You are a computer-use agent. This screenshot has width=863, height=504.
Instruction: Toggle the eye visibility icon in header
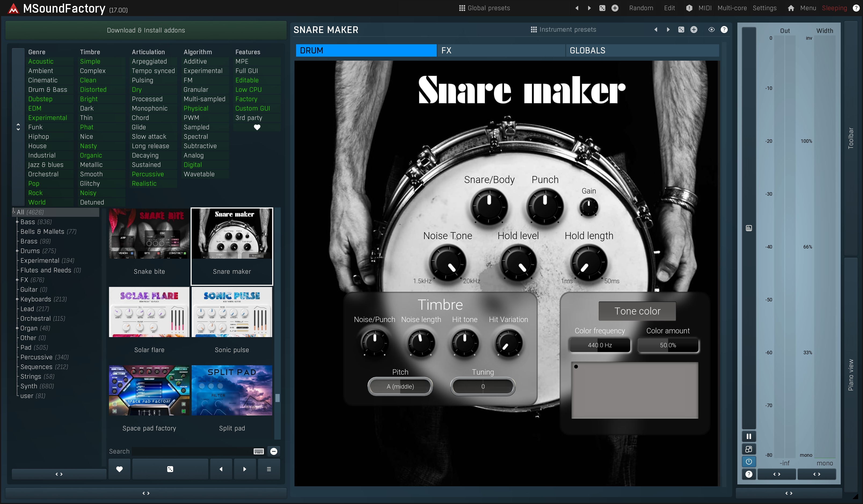coord(711,30)
